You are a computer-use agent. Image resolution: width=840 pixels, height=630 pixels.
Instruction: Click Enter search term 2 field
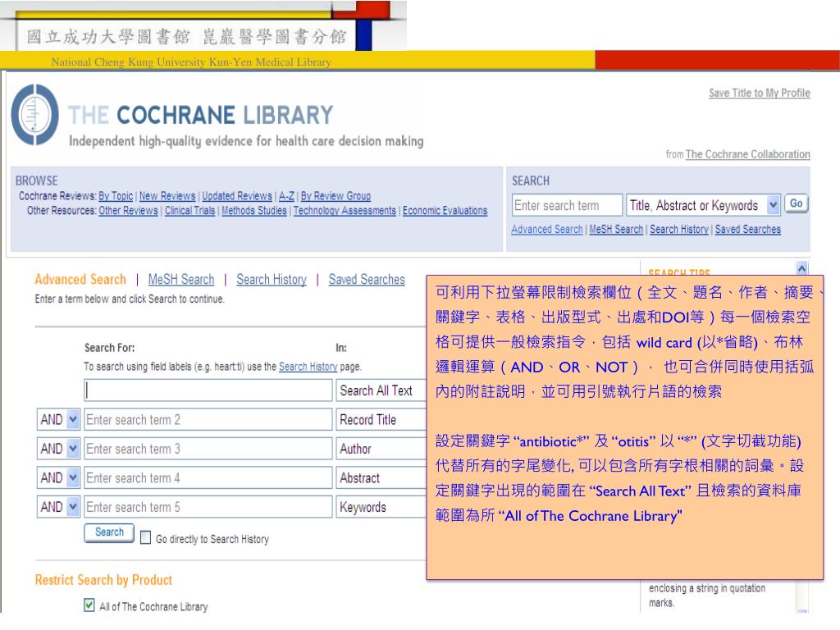(208, 419)
